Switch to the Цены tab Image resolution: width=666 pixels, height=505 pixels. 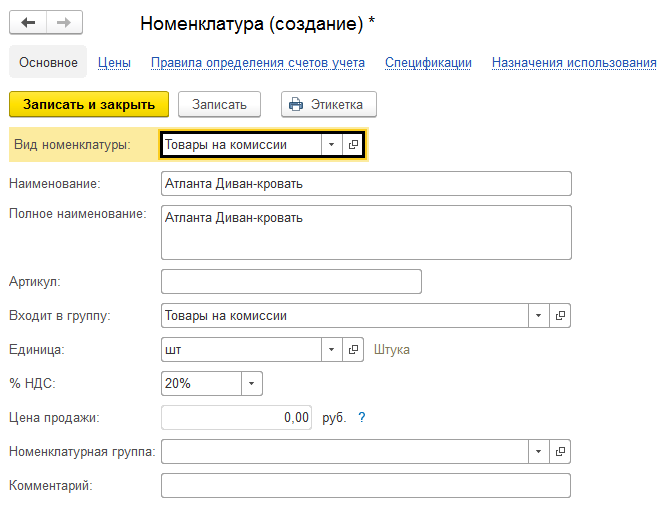pos(114,62)
